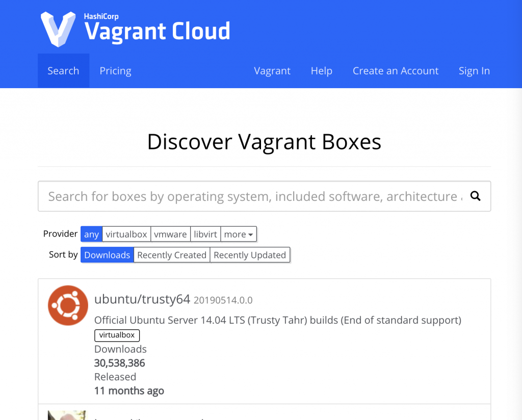Click the search magnifier icon
522x420 pixels.
[x=476, y=196]
